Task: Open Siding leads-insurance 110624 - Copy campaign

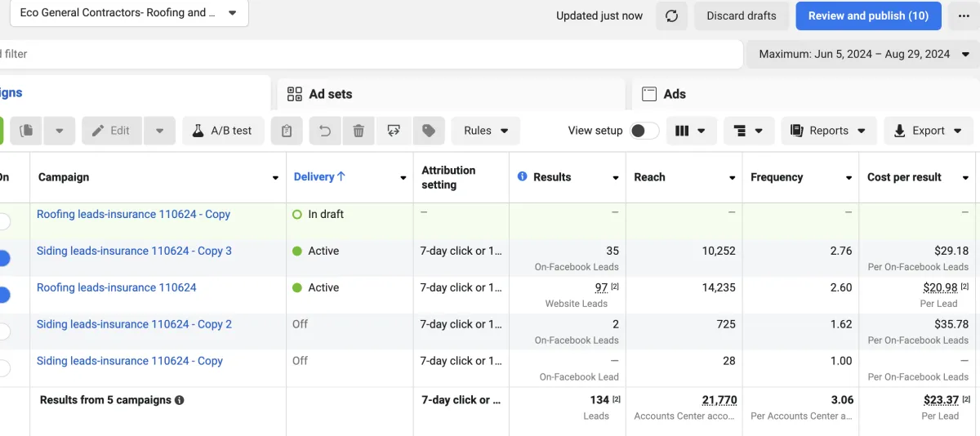Action: click(x=130, y=361)
